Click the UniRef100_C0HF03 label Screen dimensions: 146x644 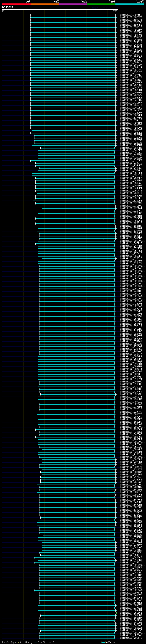131,93
